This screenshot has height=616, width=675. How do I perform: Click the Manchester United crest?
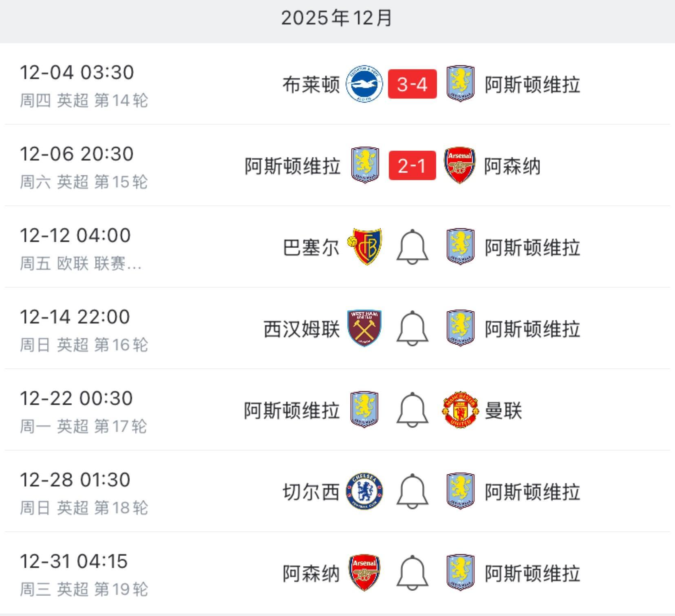point(460,410)
